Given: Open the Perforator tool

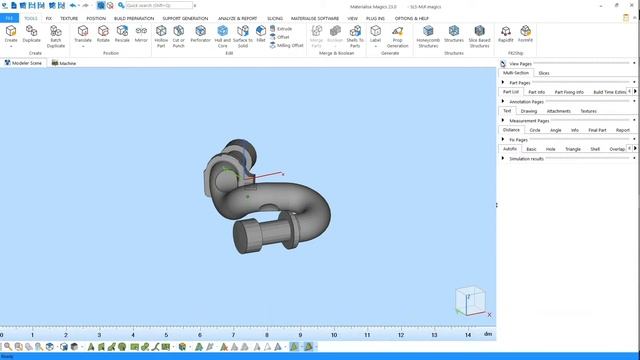Looking at the screenshot, I should 200,33.
